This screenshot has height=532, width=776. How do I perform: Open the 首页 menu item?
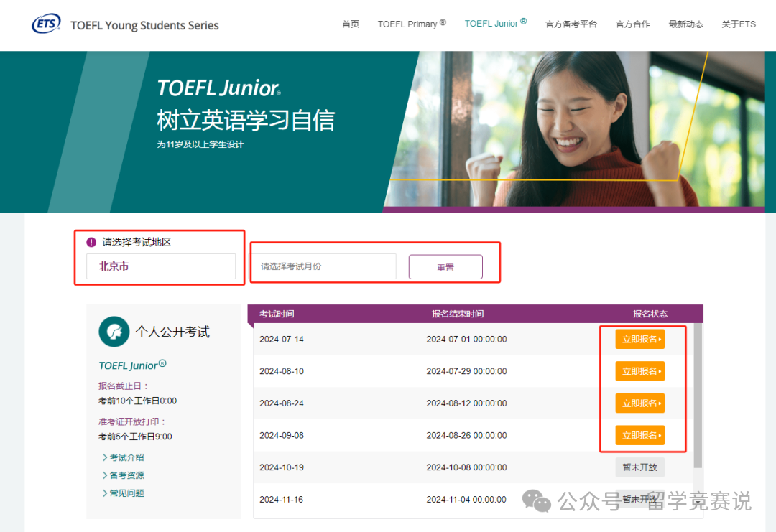[x=351, y=24]
